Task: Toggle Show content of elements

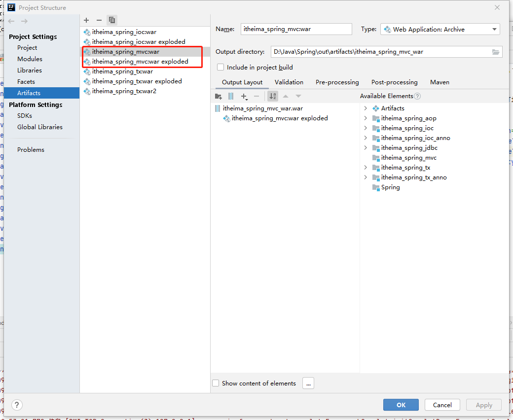Action: pyautogui.click(x=216, y=383)
